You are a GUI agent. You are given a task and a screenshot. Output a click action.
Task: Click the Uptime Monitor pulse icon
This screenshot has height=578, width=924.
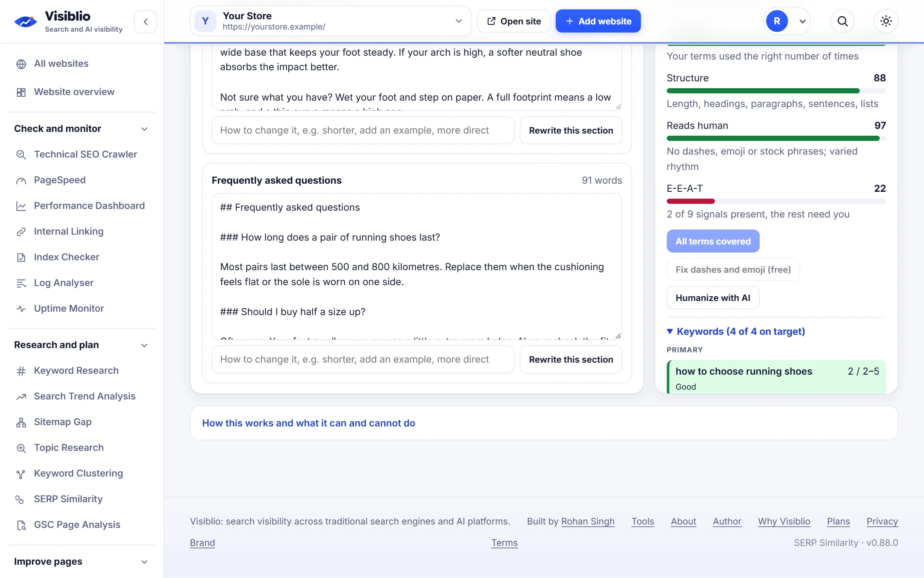click(x=21, y=309)
